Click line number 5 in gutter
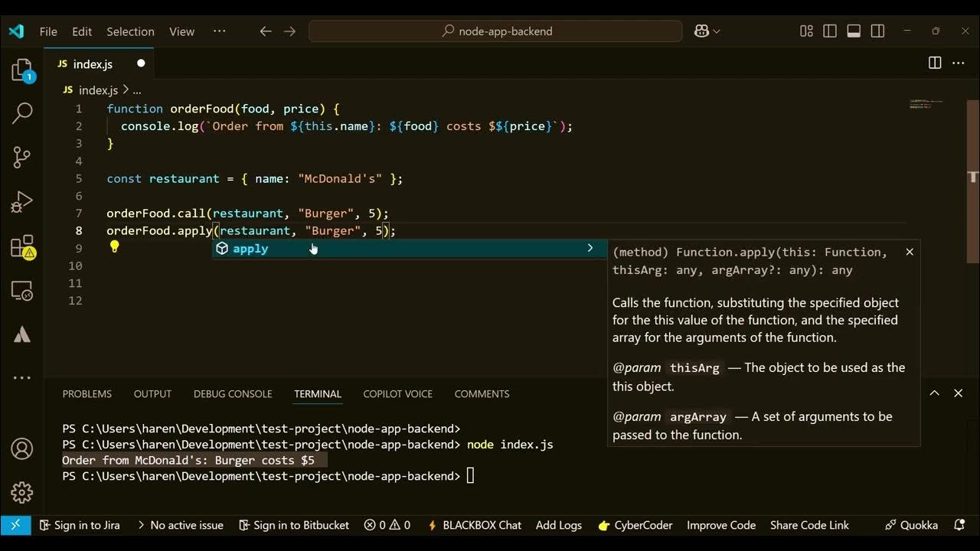The width and height of the screenshot is (980, 551). click(79, 178)
